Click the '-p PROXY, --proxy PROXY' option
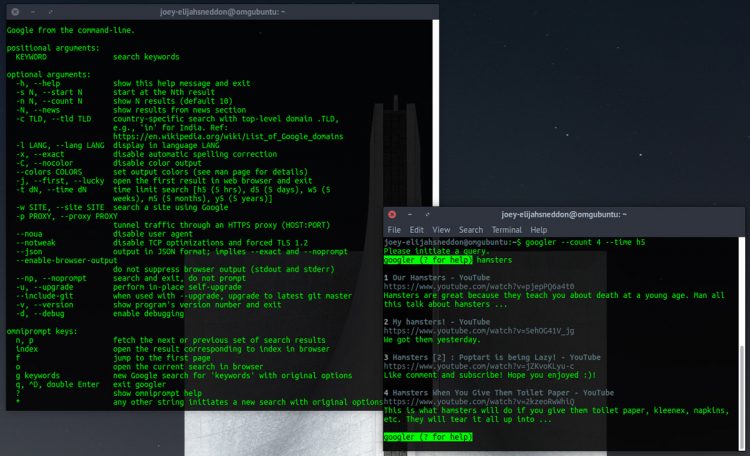 66,216
